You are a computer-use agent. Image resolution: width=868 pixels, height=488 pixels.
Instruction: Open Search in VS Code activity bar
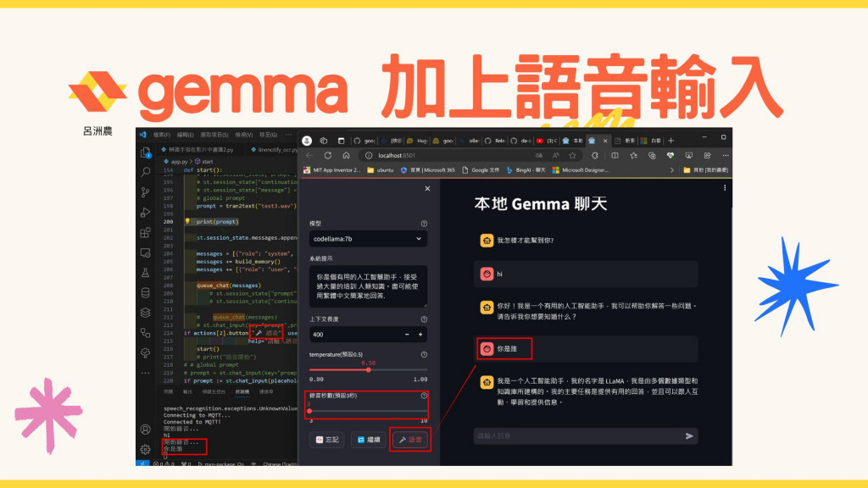point(146,172)
